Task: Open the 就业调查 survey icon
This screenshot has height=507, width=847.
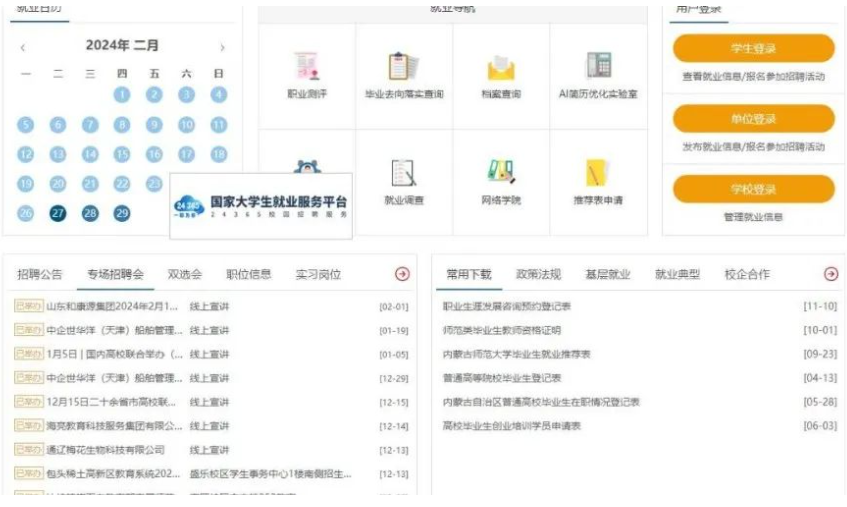Action: [403, 173]
